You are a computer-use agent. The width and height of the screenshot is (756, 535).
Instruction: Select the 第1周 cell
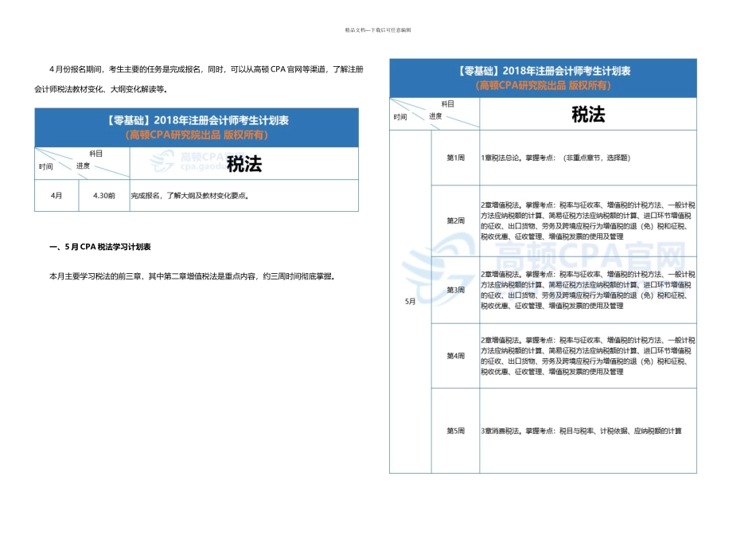click(x=456, y=158)
